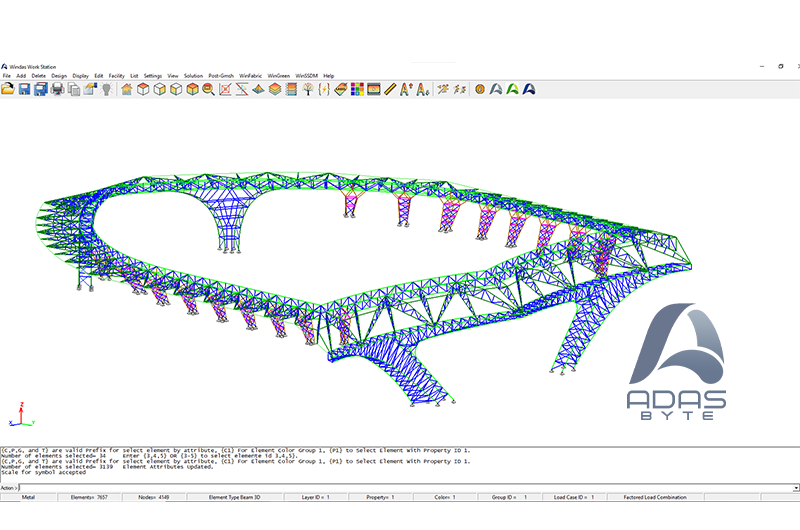The image size is (800, 530).
Task: Click the Action command input field
Action: coord(406,488)
